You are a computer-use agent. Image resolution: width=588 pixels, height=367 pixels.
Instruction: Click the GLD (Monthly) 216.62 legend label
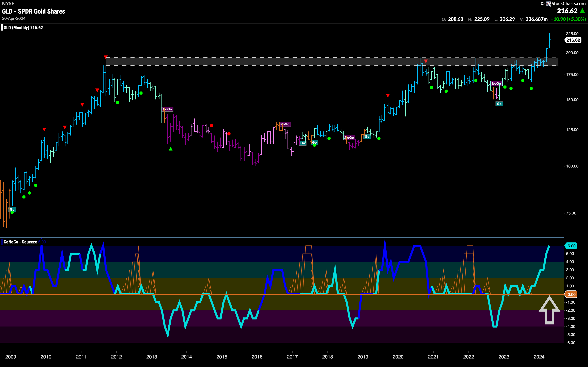point(23,28)
